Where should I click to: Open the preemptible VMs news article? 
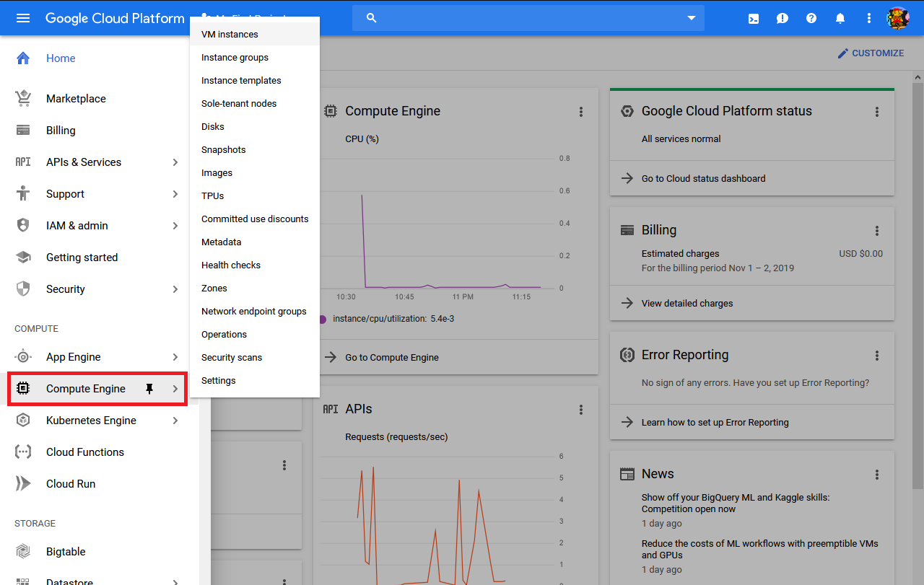[760, 550]
